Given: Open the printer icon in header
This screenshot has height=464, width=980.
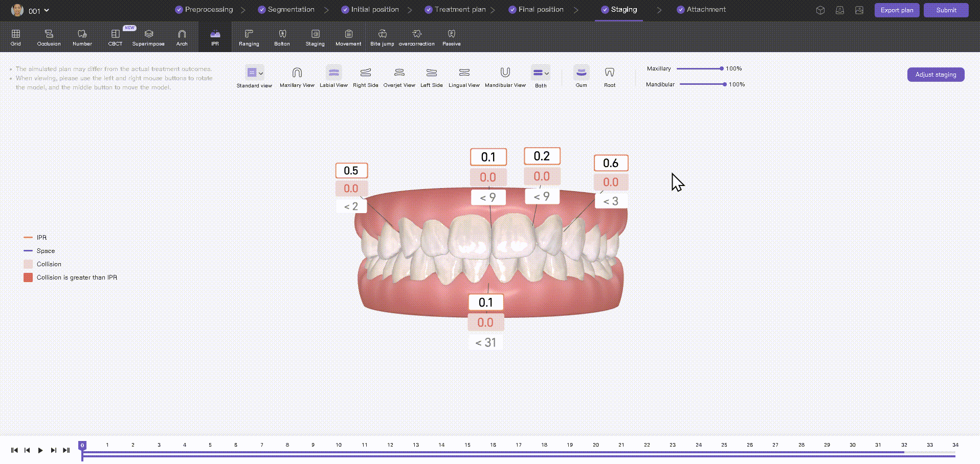Looking at the screenshot, I should 840,10.
